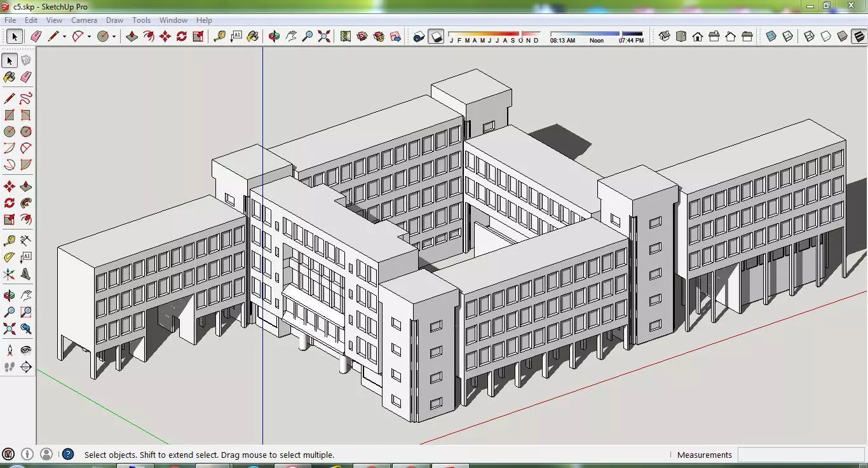The image size is (868, 468).
Task: Select the Rotated Rectangle tool
Action: [x=25, y=115]
